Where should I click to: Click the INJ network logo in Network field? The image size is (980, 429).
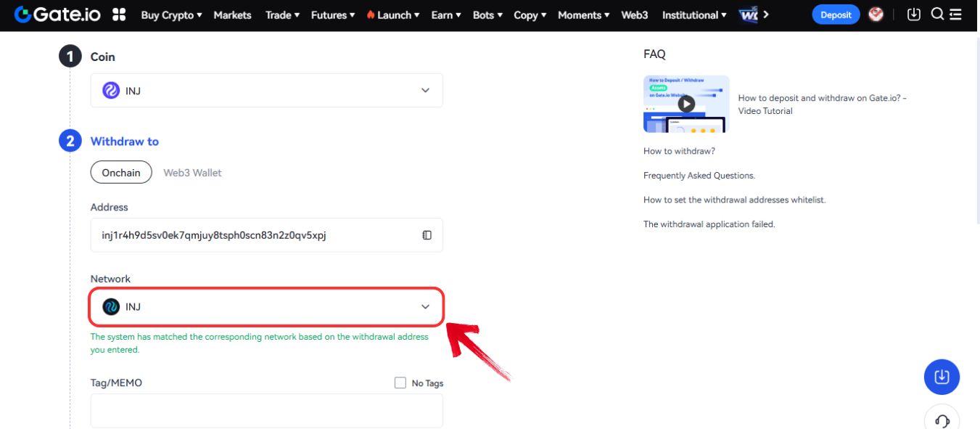(x=111, y=306)
